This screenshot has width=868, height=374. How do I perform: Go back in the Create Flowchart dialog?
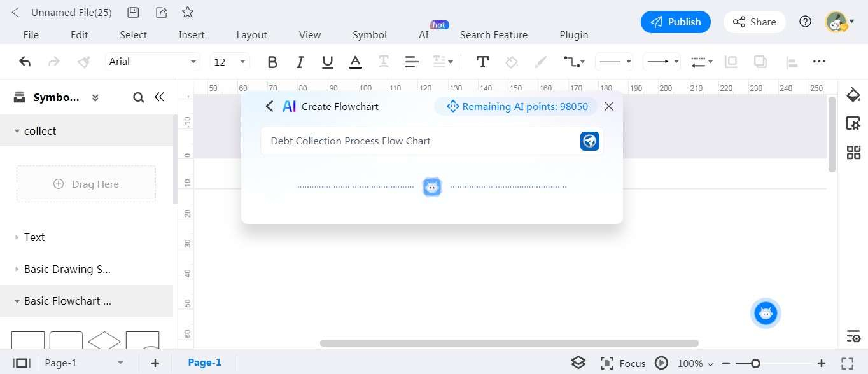(x=269, y=106)
